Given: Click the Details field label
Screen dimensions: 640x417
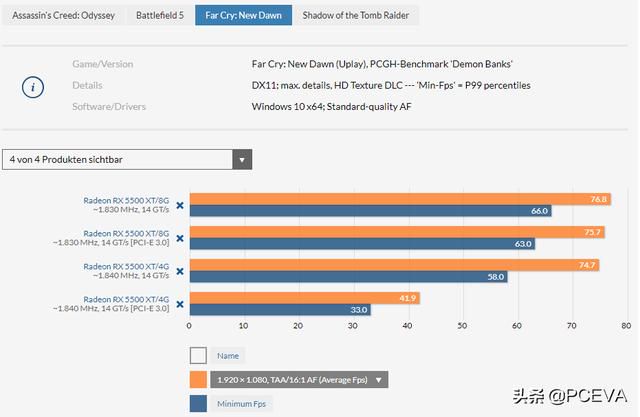Looking at the screenshot, I should coord(87,85).
